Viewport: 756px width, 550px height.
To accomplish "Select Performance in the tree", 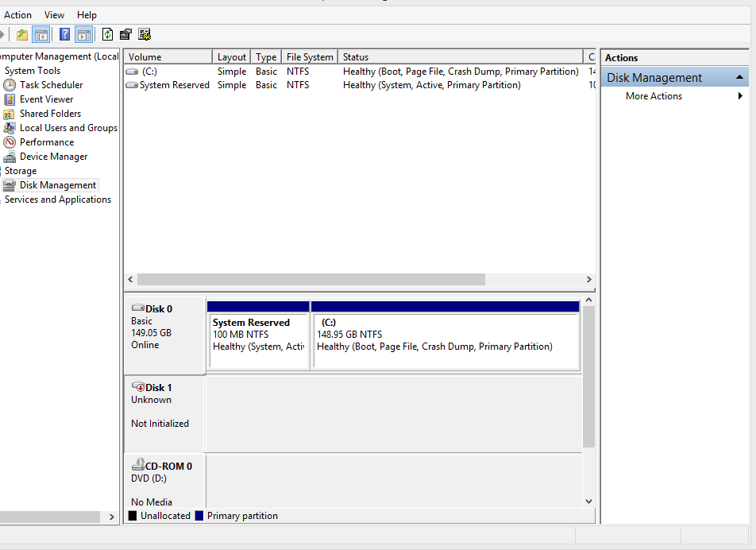I will 47,142.
